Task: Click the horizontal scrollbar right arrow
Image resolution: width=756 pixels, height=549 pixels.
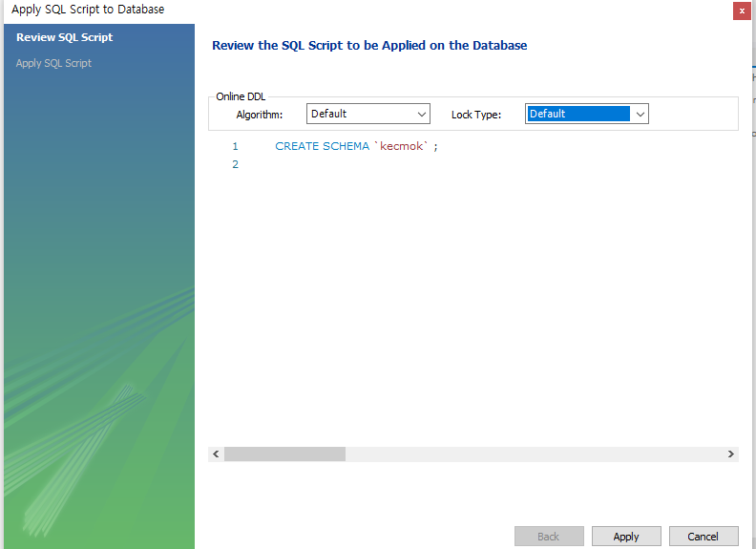Action: [x=730, y=454]
